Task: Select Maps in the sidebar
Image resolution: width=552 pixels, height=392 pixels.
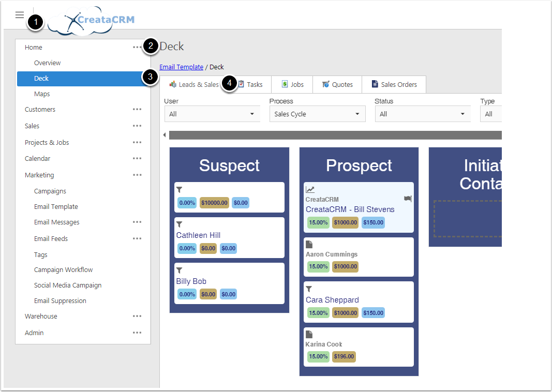Action: [x=42, y=94]
